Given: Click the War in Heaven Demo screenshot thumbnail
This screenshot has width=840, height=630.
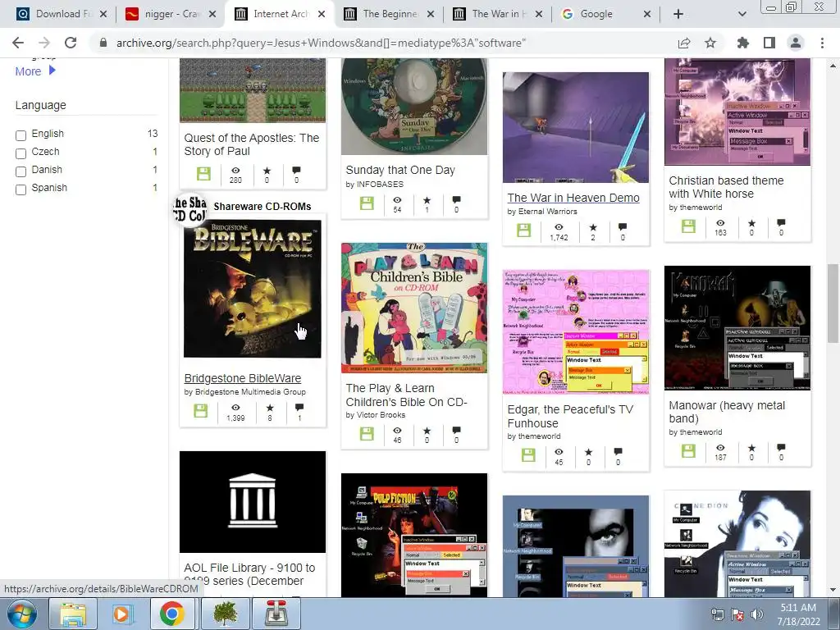Looking at the screenshot, I should click(x=575, y=127).
